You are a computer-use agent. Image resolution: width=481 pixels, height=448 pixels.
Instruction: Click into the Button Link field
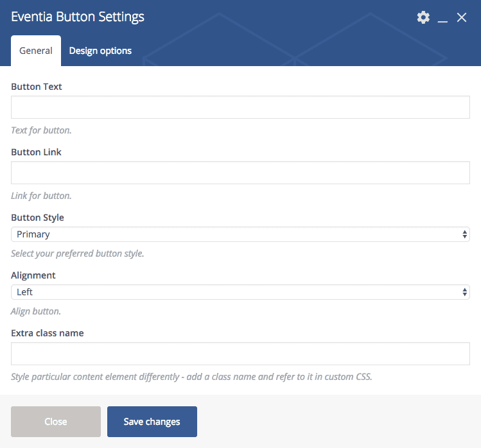click(x=240, y=173)
